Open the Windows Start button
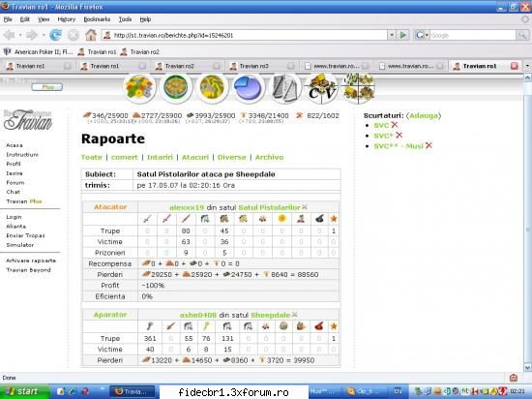 (x=24, y=391)
